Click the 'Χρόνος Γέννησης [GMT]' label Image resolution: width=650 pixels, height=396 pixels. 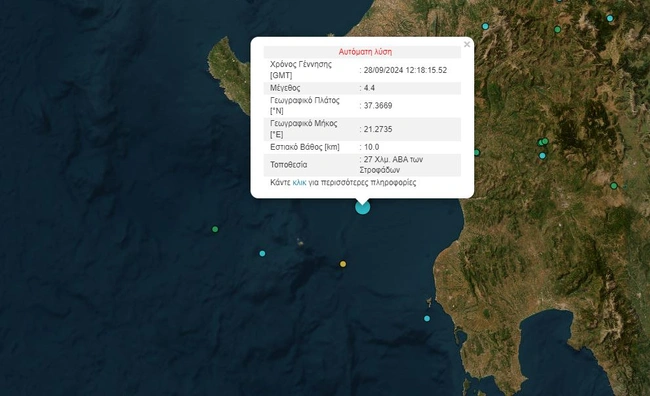point(301,70)
